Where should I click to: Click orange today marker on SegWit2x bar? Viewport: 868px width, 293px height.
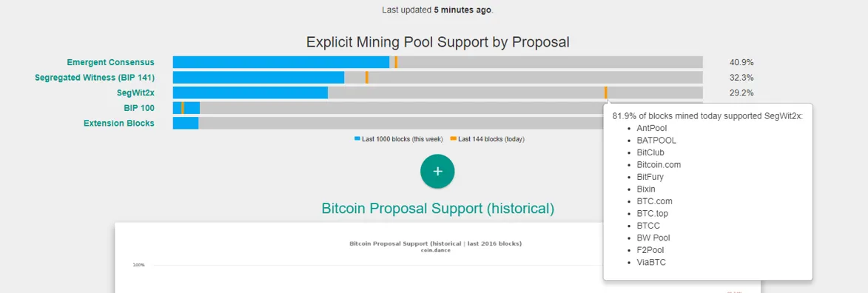pos(605,92)
